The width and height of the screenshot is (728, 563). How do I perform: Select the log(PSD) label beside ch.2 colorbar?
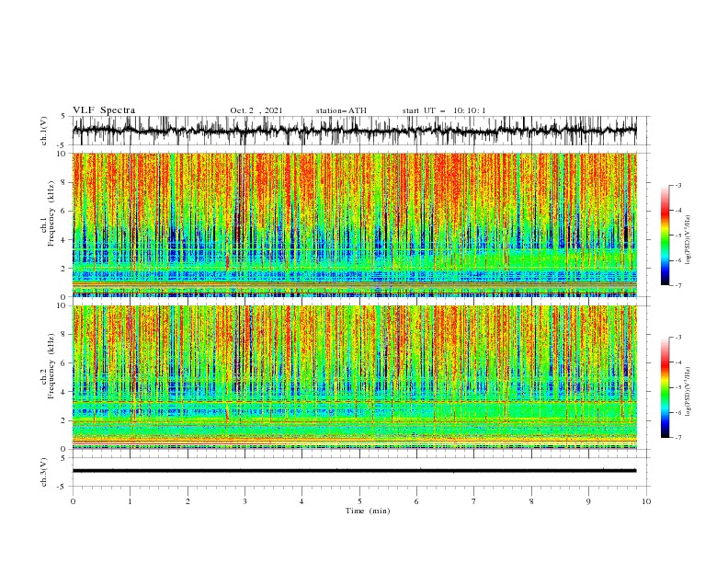pos(688,392)
